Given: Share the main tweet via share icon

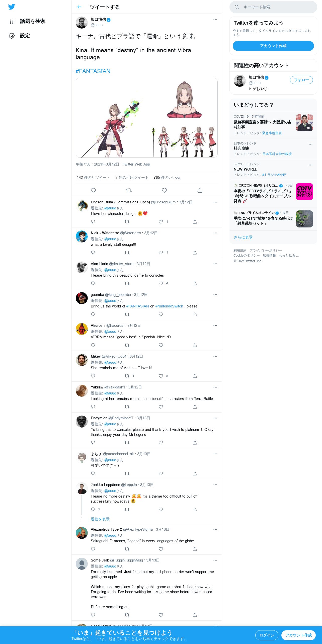Looking at the screenshot, I should pos(200,190).
